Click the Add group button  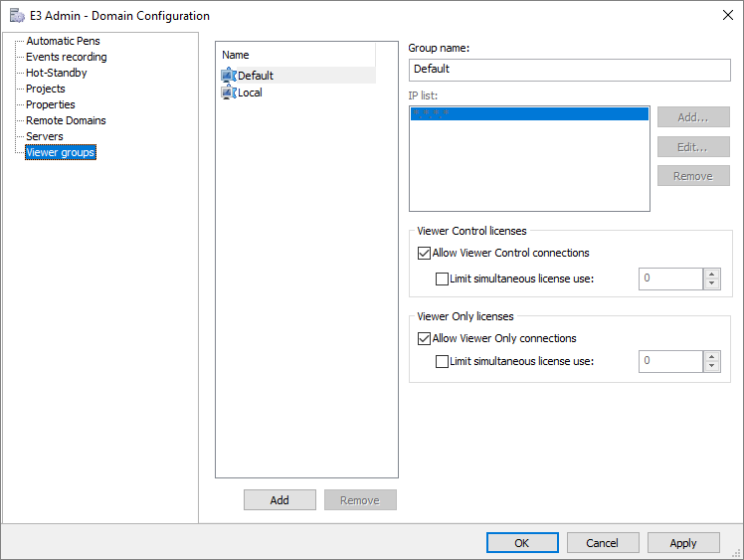click(x=279, y=500)
